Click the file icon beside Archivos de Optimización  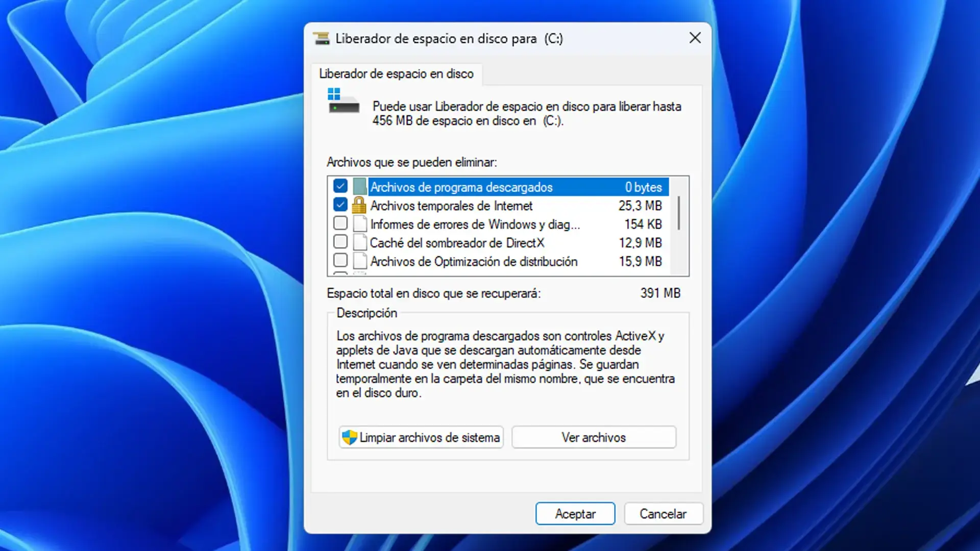(360, 261)
